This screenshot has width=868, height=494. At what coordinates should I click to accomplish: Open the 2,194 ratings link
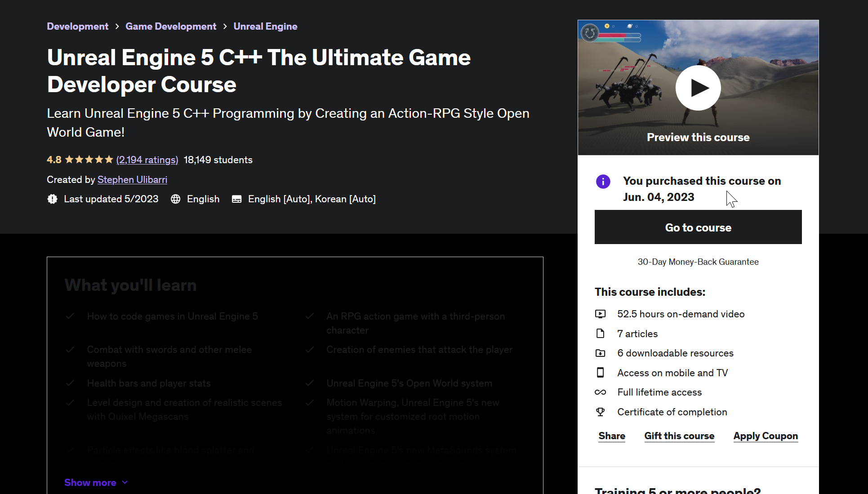point(147,160)
